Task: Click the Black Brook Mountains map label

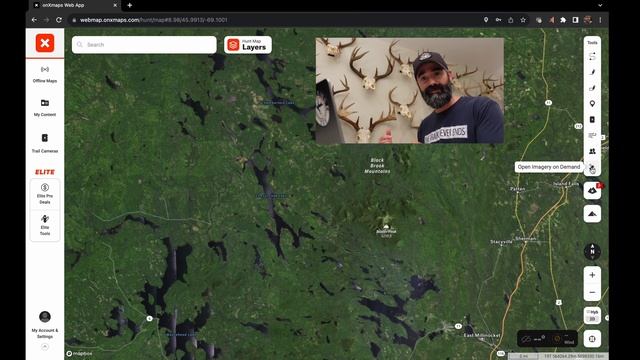Action: pos(377,166)
